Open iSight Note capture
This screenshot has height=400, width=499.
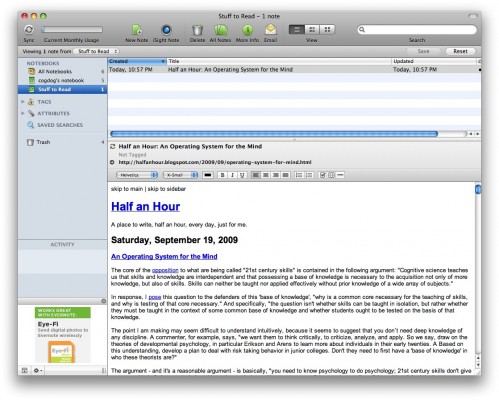(166, 30)
